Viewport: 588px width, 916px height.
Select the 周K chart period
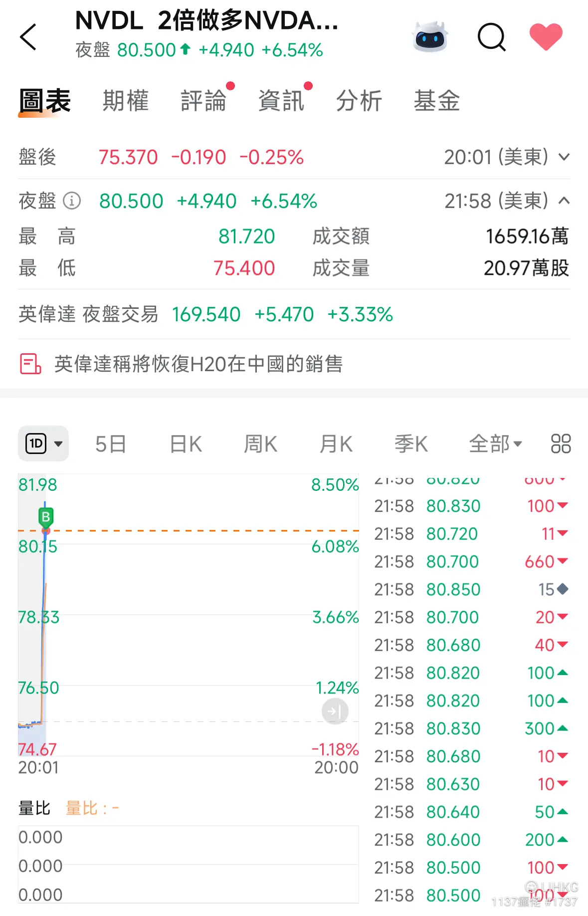pyautogui.click(x=260, y=444)
